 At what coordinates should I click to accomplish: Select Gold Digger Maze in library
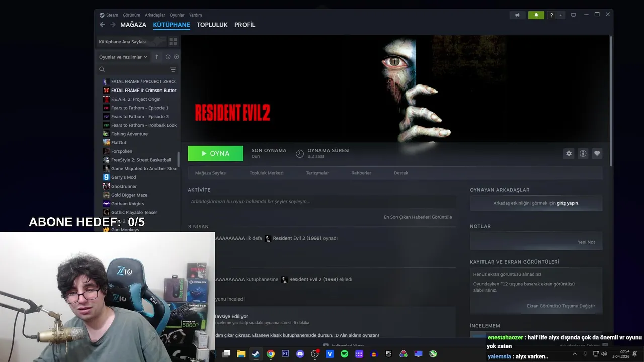pyautogui.click(x=140, y=195)
